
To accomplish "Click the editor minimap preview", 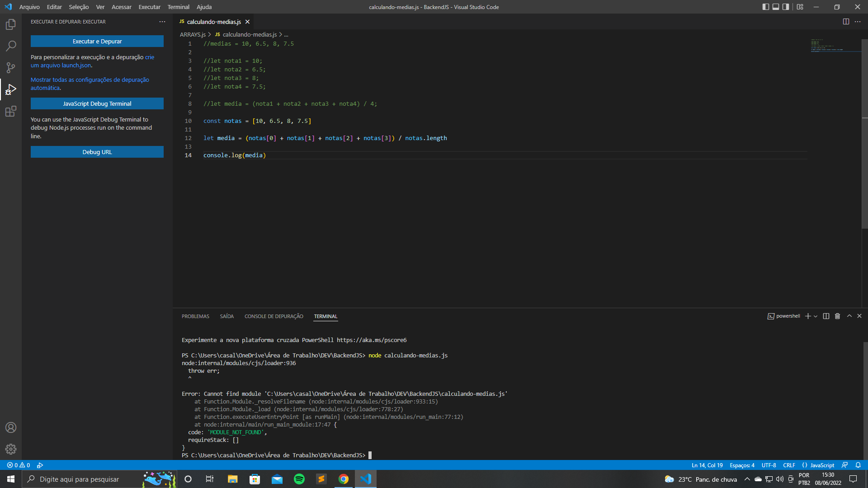I will (x=835, y=46).
